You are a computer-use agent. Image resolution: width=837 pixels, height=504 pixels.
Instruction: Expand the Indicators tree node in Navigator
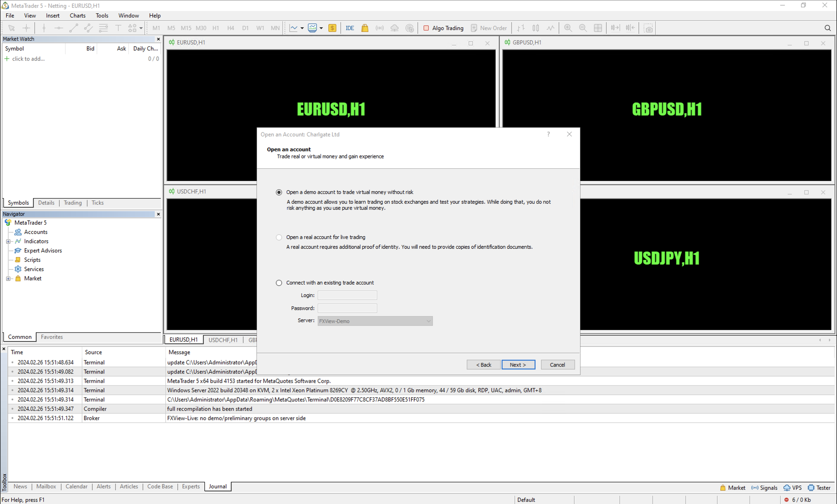point(8,241)
